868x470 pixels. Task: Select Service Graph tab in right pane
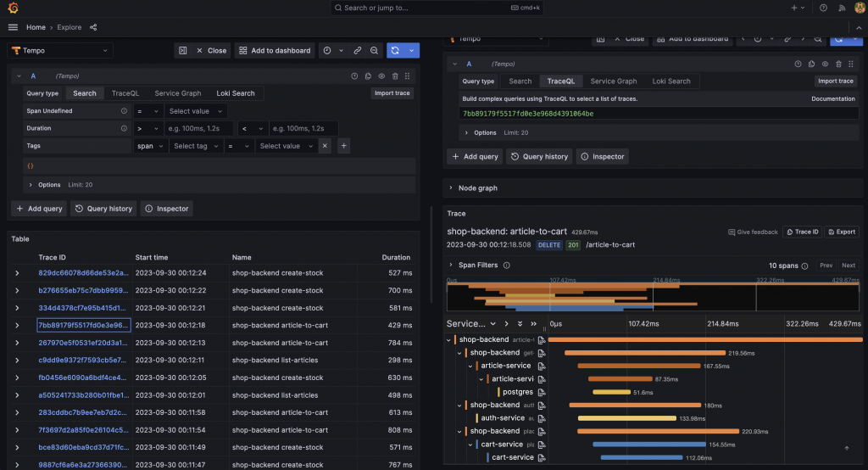pyautogui.click(x=614, y=81)
